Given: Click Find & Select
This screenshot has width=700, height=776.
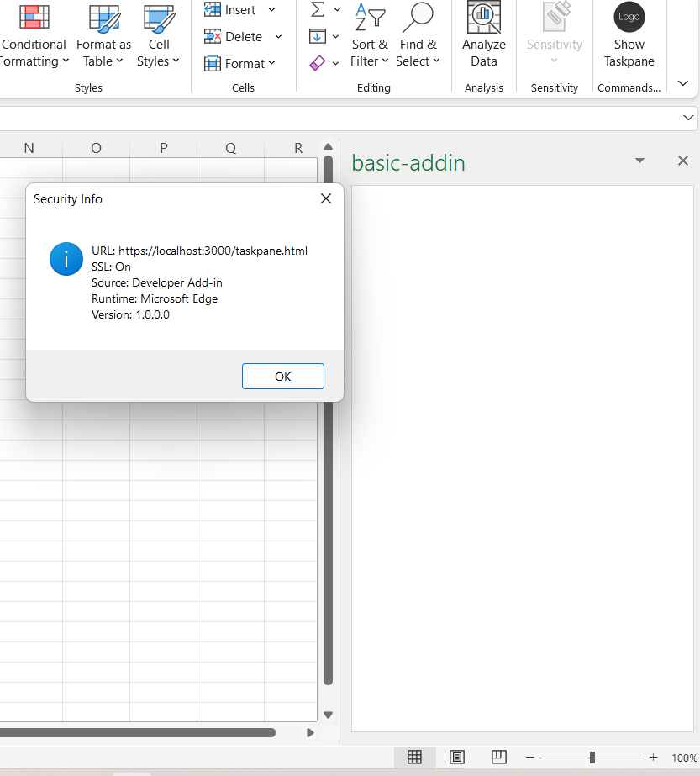Looking at the screenshot, I should tap(418, 38).
